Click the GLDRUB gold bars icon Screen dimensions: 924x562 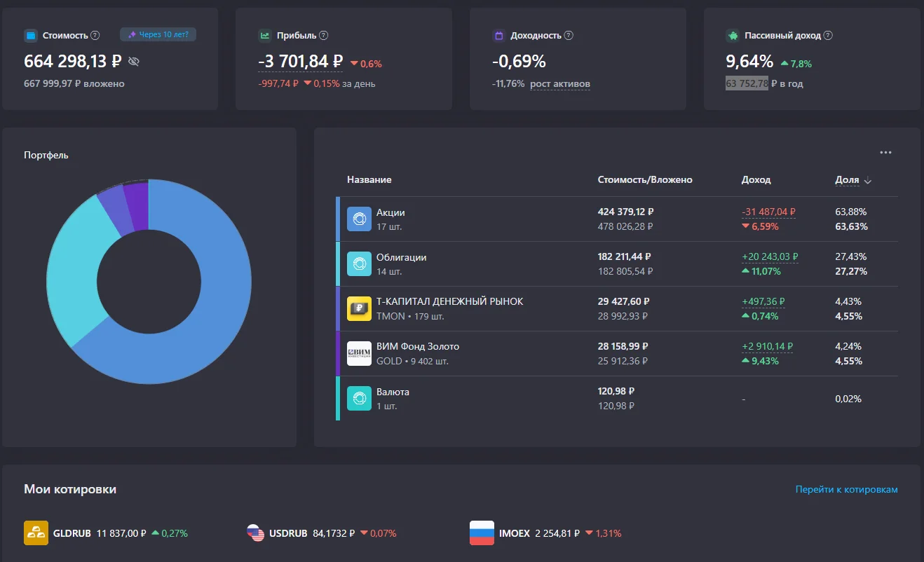click(36, 533)
